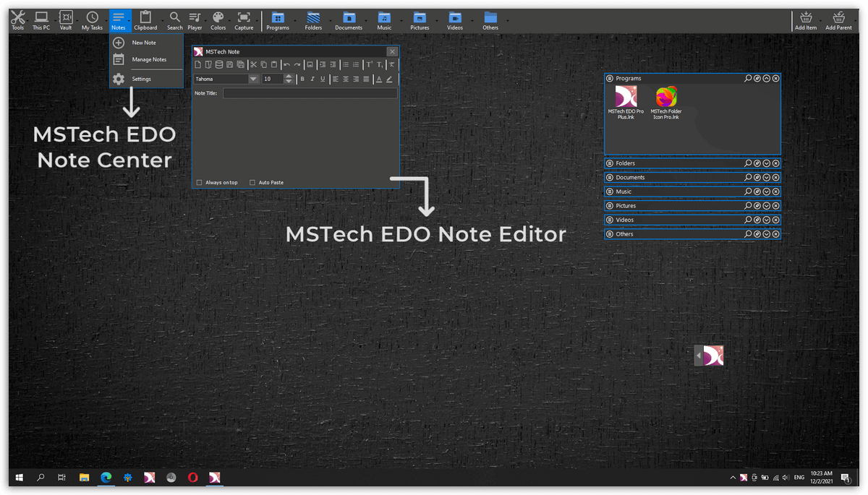Cut selected text with scissors icon
Image resolution: width=868 pixels, height=495 pixels.
(254, 64)
